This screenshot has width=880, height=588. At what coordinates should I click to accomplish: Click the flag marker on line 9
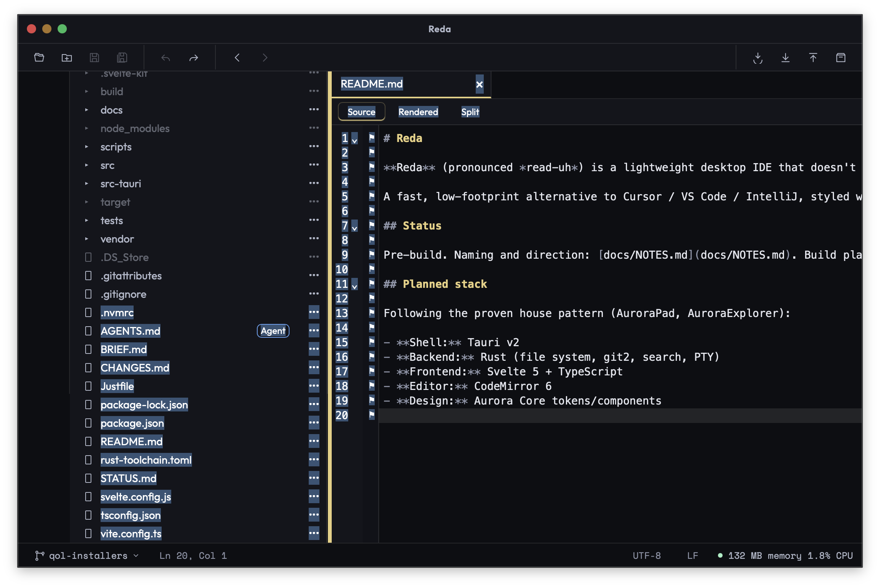click(372, 254)
